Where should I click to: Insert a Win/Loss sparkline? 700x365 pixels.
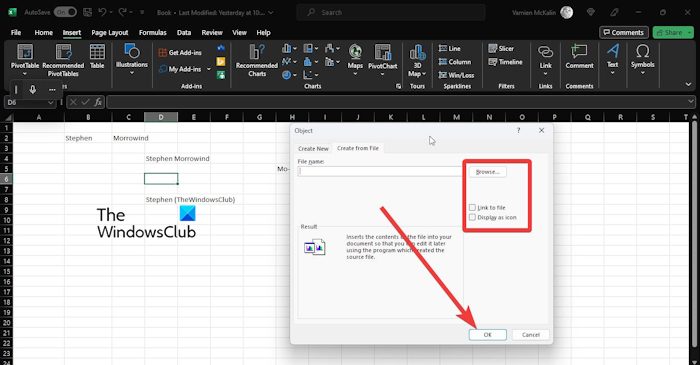point(456,75)
